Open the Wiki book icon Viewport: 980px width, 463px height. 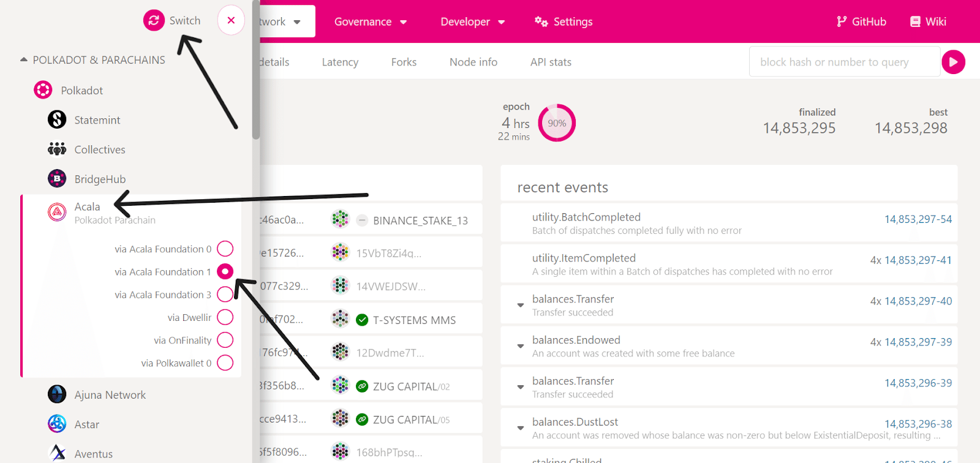(x=915, y=21)
